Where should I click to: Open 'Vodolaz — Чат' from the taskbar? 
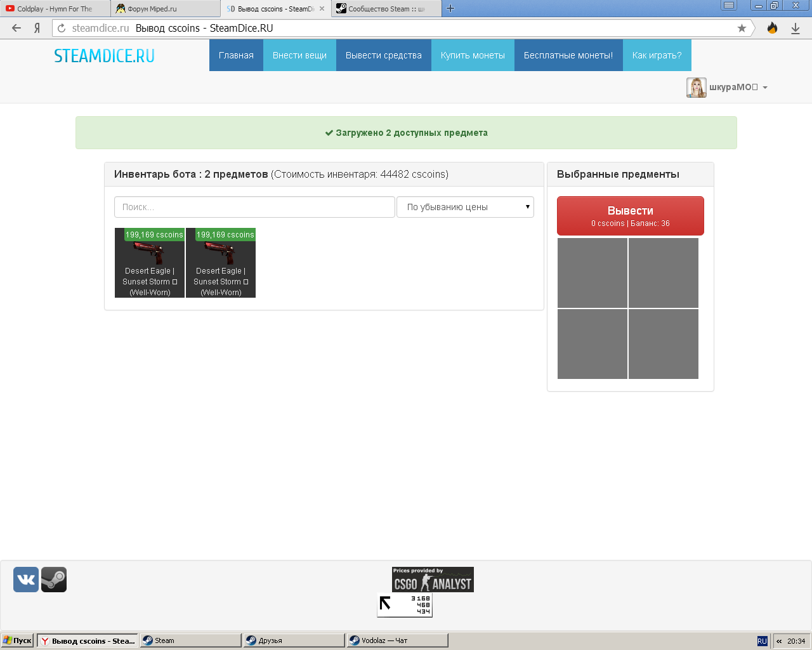point(398,640)
